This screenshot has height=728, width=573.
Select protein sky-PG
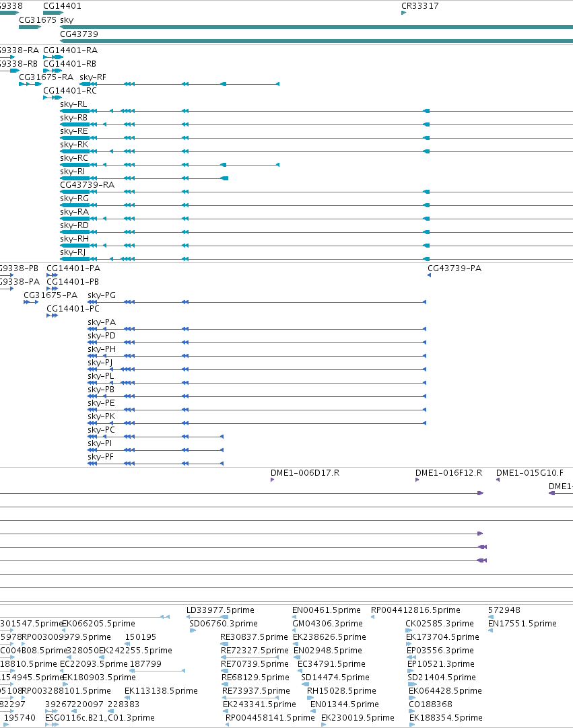tap(257, 302)
